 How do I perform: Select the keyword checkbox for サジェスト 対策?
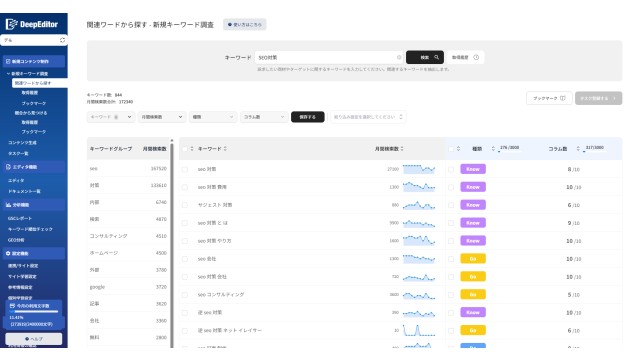click(x=185, y=205)
